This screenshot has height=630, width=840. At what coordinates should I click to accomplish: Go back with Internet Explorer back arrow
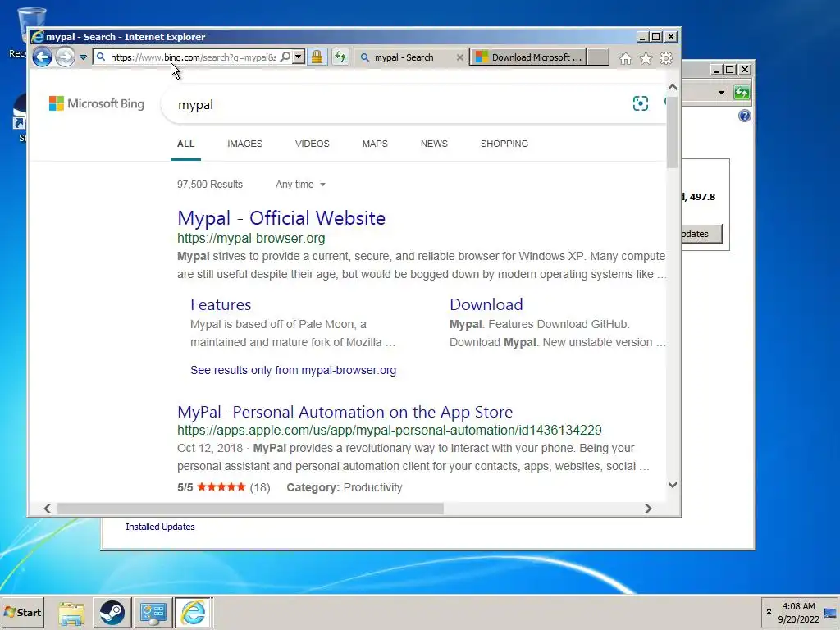(43, 57)
